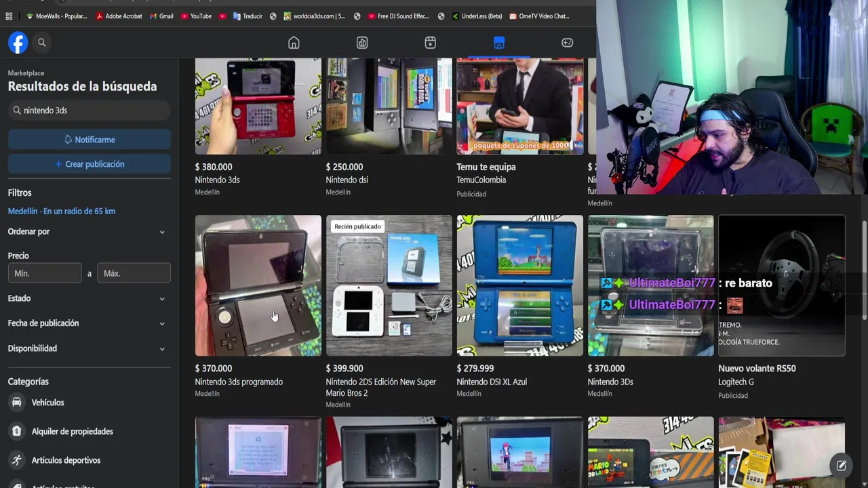Open the Nintendo 2DS New Super Mario photo
Image resolution: width=868 pixels, height=488 pixels.
pos(389,285)
